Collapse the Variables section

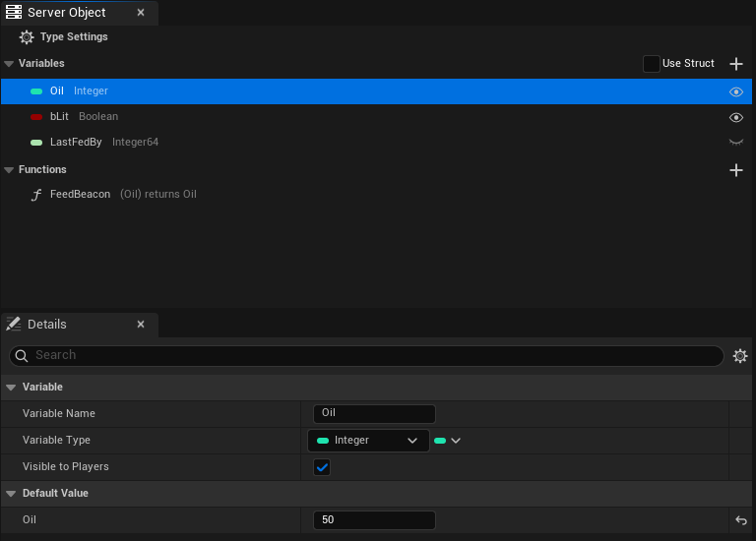[x=9, y=64]
